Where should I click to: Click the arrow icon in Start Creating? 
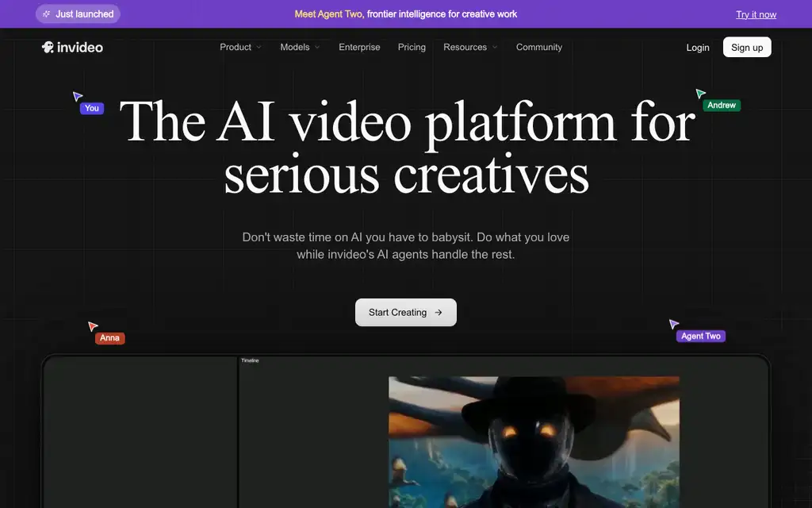pos(438,313)
